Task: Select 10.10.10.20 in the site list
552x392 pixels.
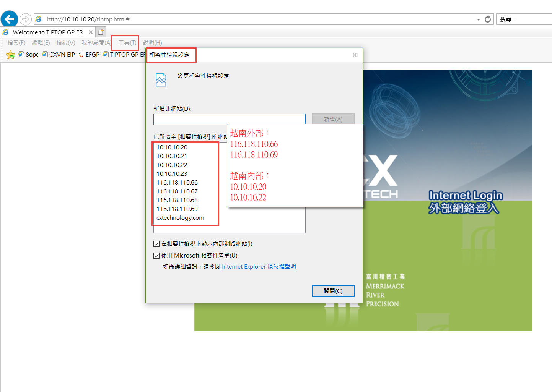Action: pyautogui.click(x=172, y=147)
